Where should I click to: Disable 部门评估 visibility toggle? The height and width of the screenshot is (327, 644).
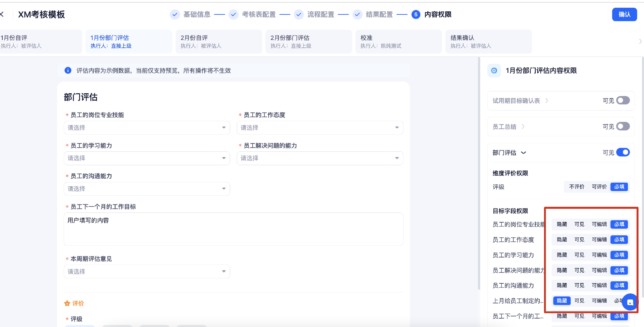[623, 152]
